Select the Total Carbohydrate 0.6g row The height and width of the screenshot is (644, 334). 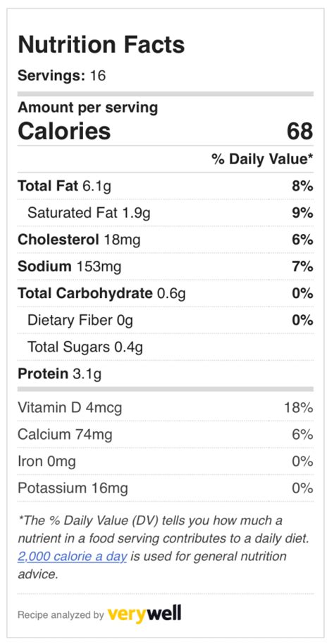(x=166, y=293)
